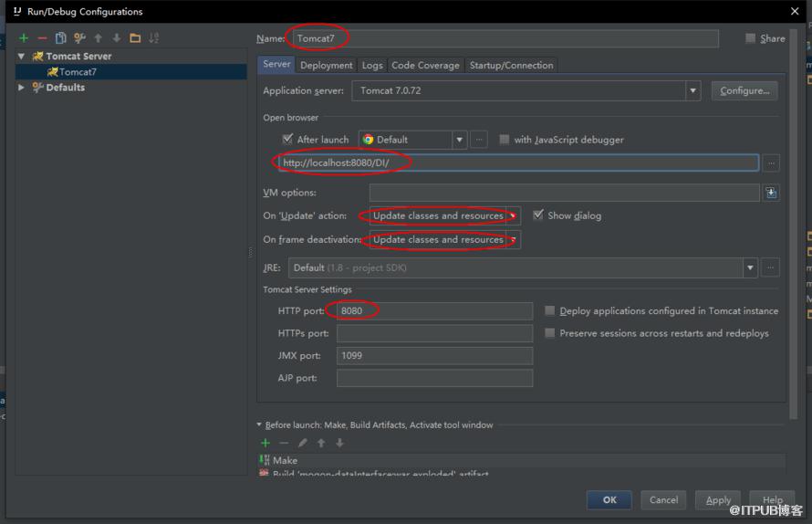The image size is (812, 524).
Task: Add a before launch task
Action: (x=265, y=443)
